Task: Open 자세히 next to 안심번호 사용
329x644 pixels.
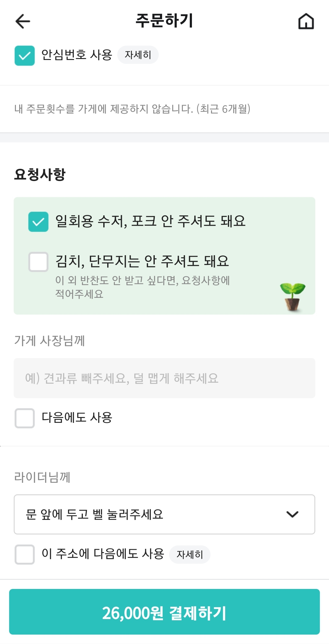Action: pyautogui.click(x=138, y=55)
